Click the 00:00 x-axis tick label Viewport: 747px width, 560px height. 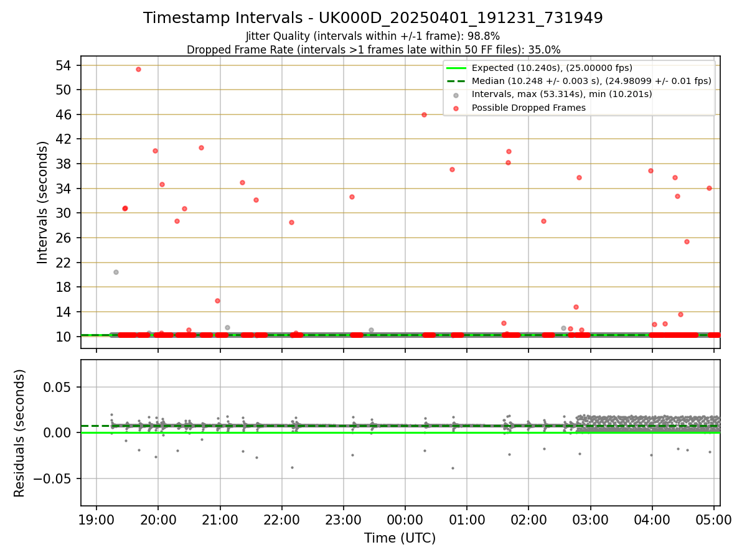click(405, 520)
